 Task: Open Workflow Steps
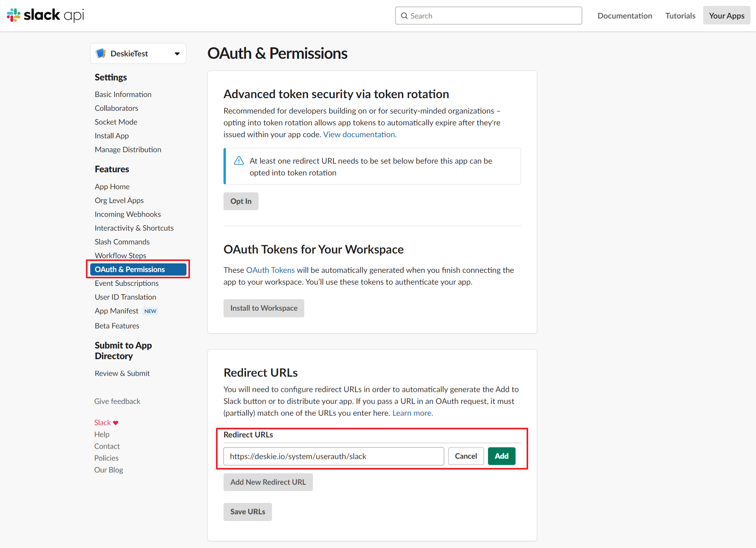120,255
